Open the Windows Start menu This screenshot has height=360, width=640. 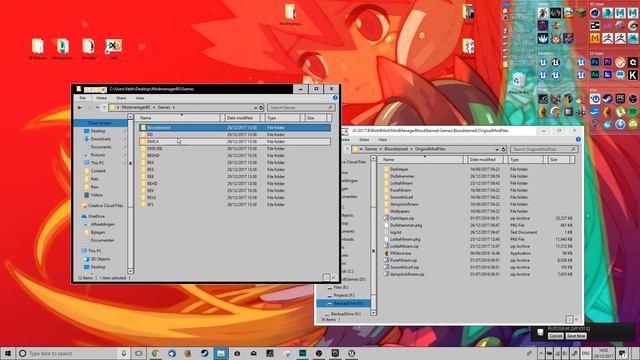8,353
